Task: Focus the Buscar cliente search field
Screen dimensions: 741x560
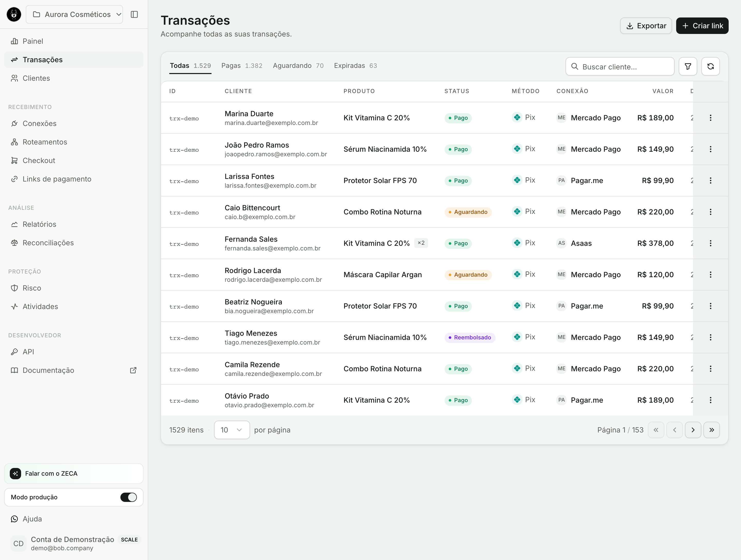Action: tap(620, 66)
